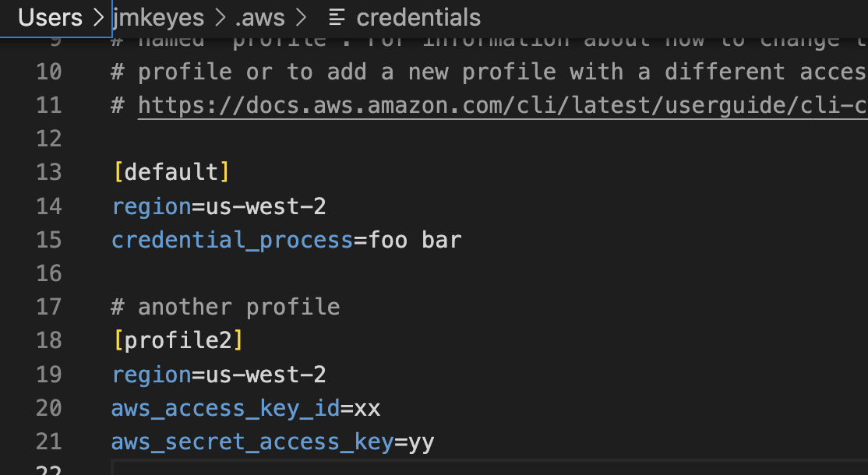Open the docs.aws.amazon.com userguide link
868x475 pixels.
[x=503, y=105]
